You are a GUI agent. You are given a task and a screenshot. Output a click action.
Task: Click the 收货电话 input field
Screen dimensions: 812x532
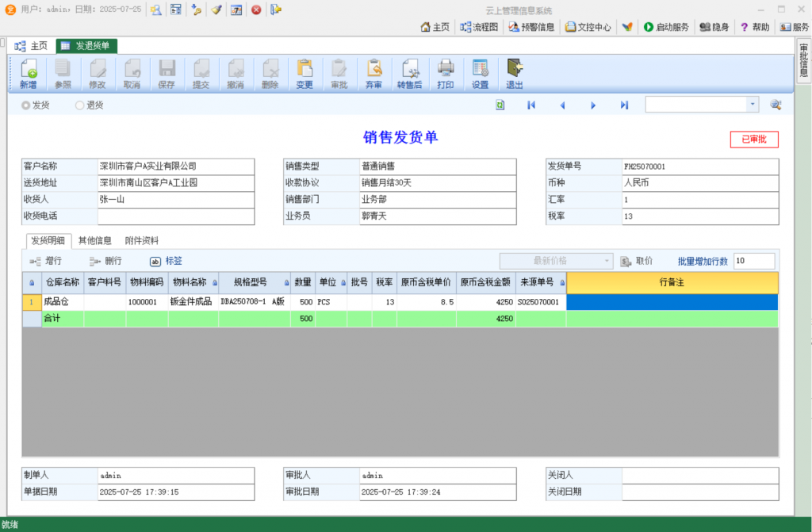point(175,216)
